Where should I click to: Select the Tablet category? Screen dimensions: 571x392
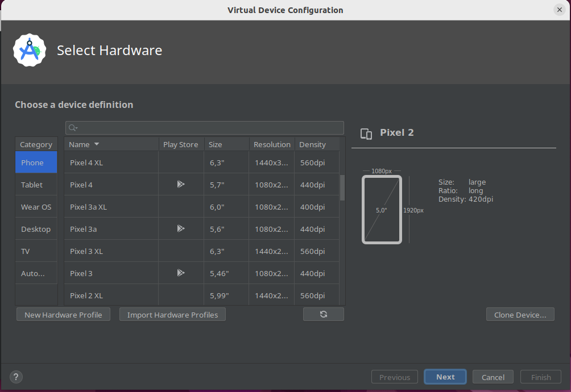pos(32,185)
